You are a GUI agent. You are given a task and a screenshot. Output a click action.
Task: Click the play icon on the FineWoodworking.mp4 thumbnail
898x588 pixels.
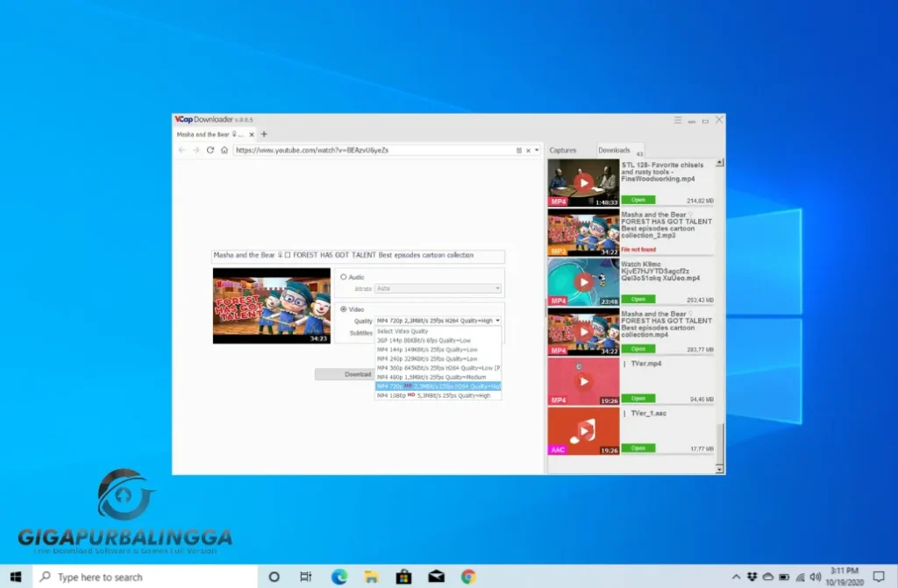pyautogui.click(x=582, y=182)
